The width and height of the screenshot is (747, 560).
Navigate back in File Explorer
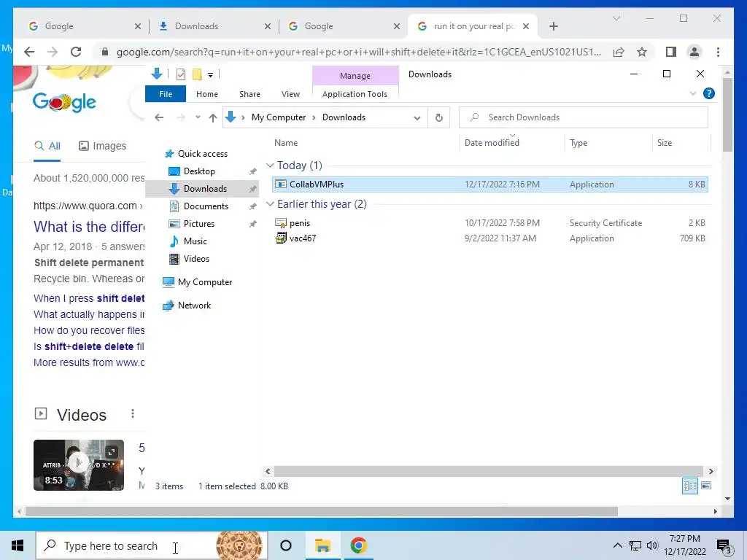point(159,117)
